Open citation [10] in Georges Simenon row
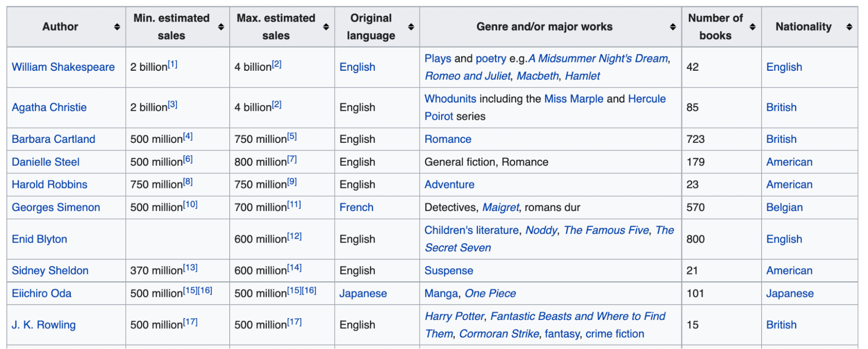The height and width of the screenshot is (349, 868). (190, 204)
